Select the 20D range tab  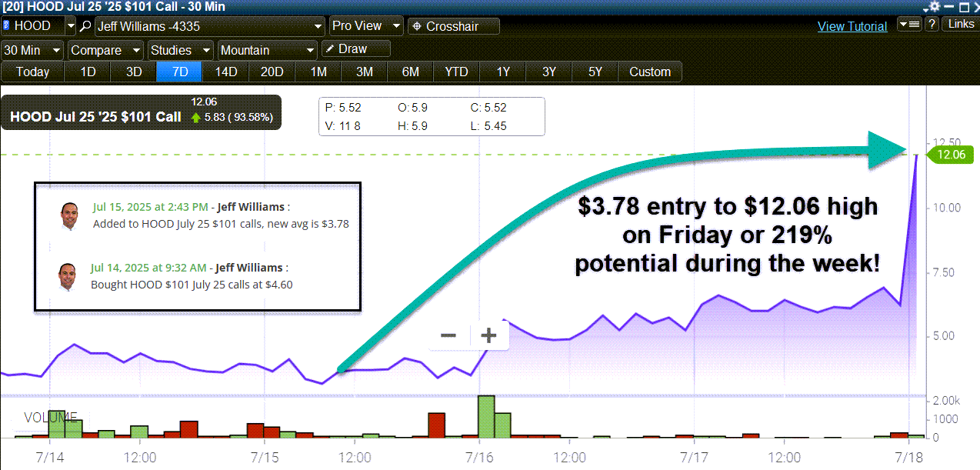pyautogui.click(x=272, y=72)
